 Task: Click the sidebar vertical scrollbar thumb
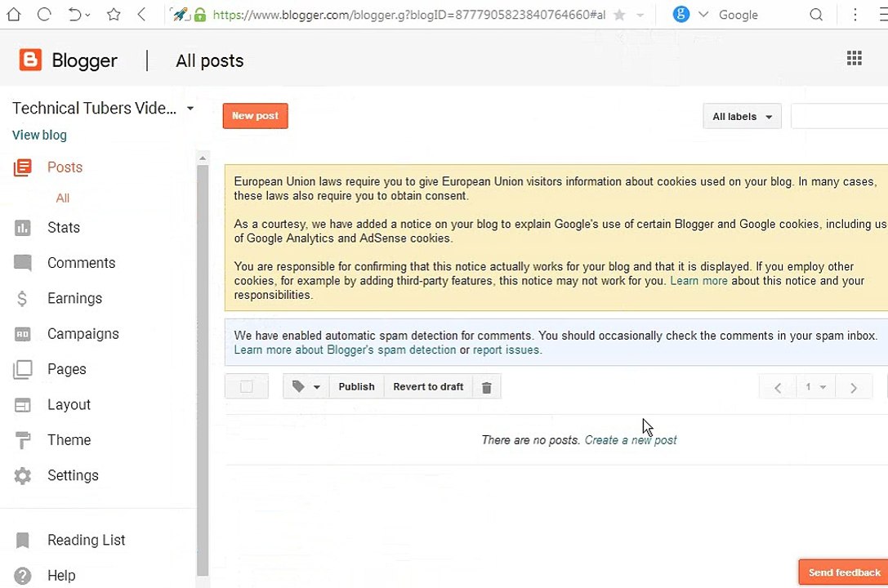(x=203, y=371)
